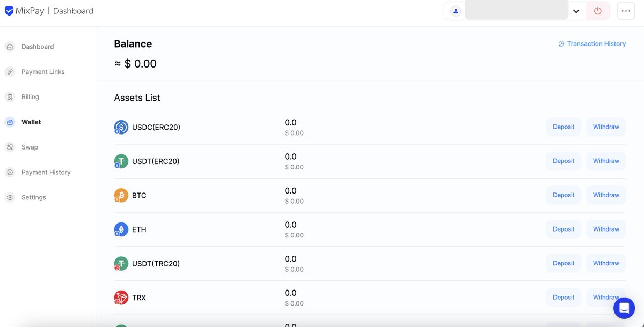The image size is (644, 327).
Task: Open the chat support bubble
Action: coord(624,308)
